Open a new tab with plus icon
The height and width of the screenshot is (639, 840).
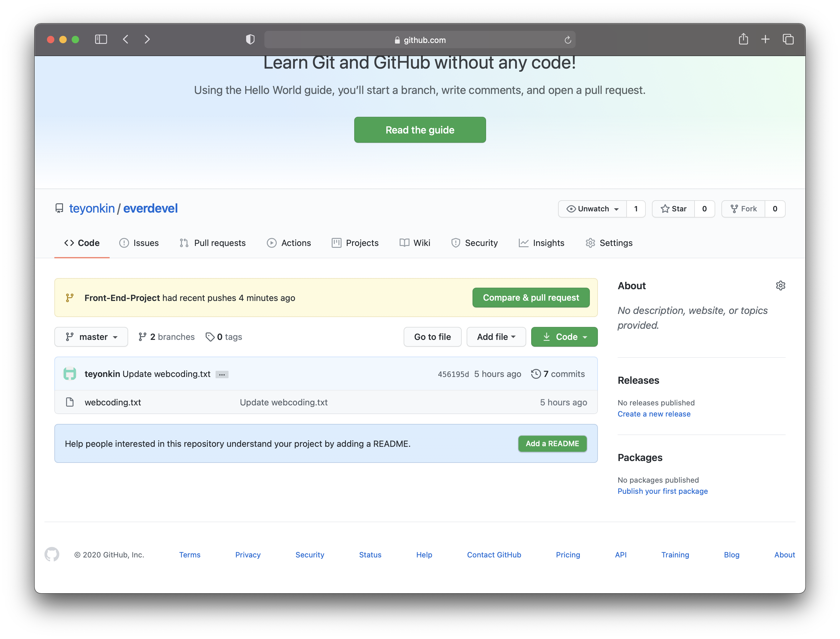(x=765, y=39)
